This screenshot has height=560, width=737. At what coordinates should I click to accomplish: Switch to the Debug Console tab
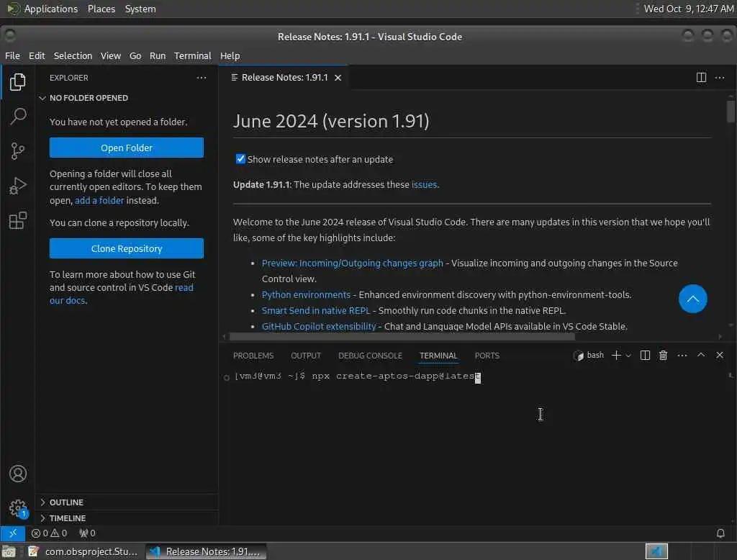(x=371, y=356)
